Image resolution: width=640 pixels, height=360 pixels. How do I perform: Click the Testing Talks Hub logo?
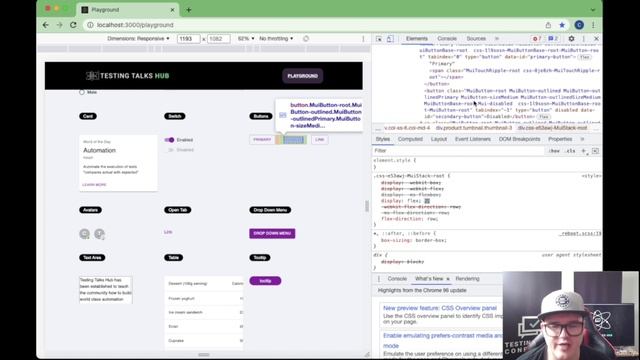coord(127,76)
